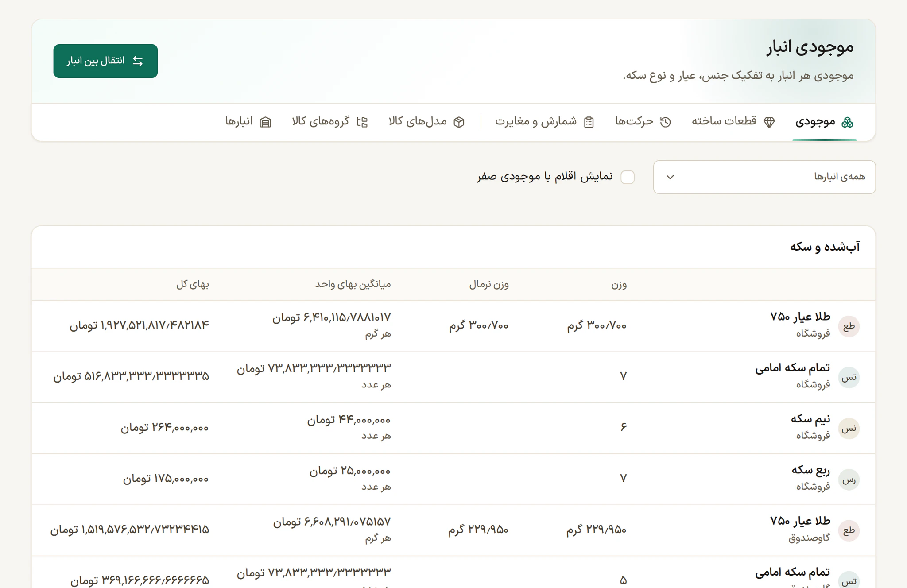
Task: Click total value ۲۶۴,۰۰۰,۰۰۰ تومان
Action: click(x=165, y=428)
